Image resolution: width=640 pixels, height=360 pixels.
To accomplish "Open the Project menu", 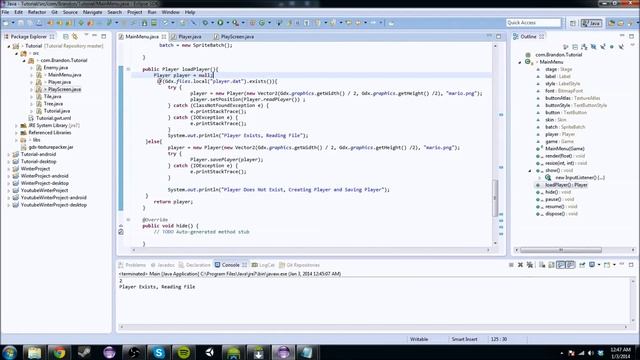I will pyautogui.click(x=135, y=12).
